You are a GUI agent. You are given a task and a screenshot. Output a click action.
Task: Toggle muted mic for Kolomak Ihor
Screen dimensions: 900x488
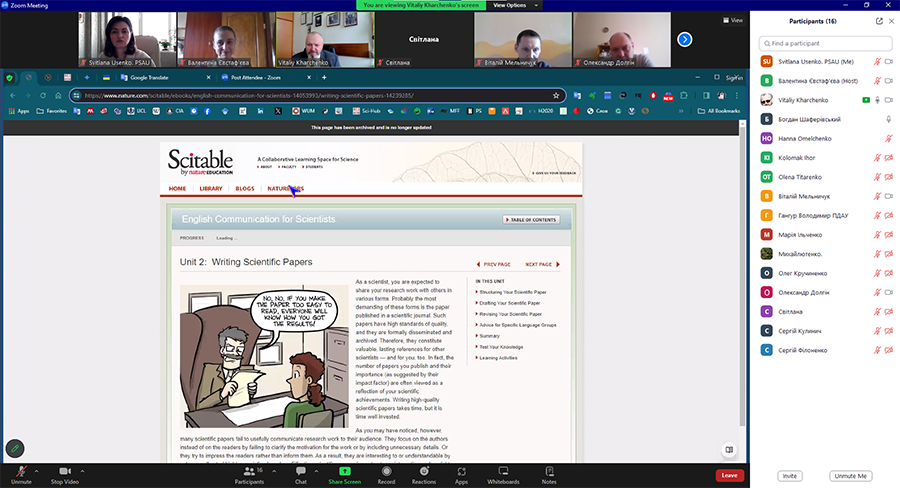(x=877, y=158)
